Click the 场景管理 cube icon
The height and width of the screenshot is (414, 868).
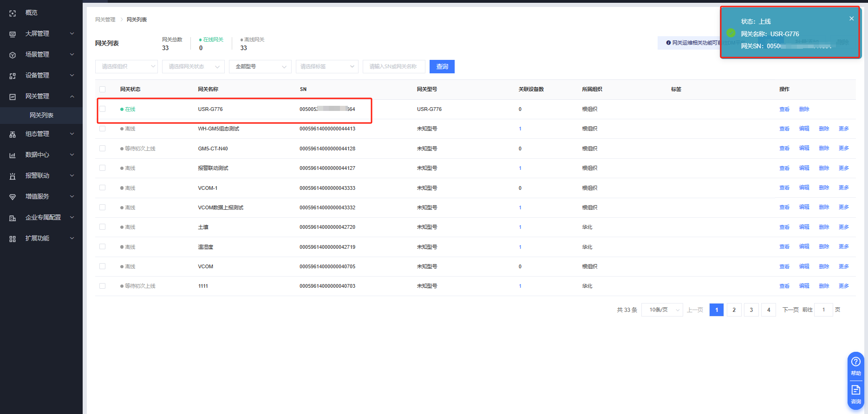[13, 55]
